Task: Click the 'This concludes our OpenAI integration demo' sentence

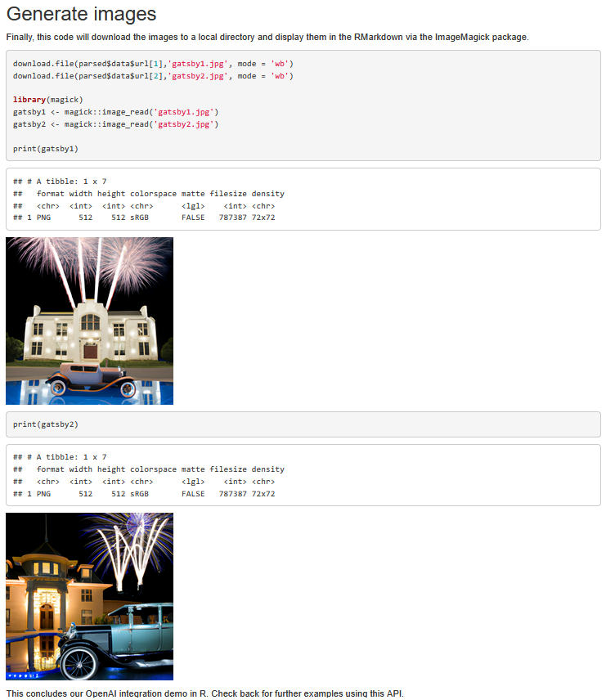Action: click(x=205, y=693)
